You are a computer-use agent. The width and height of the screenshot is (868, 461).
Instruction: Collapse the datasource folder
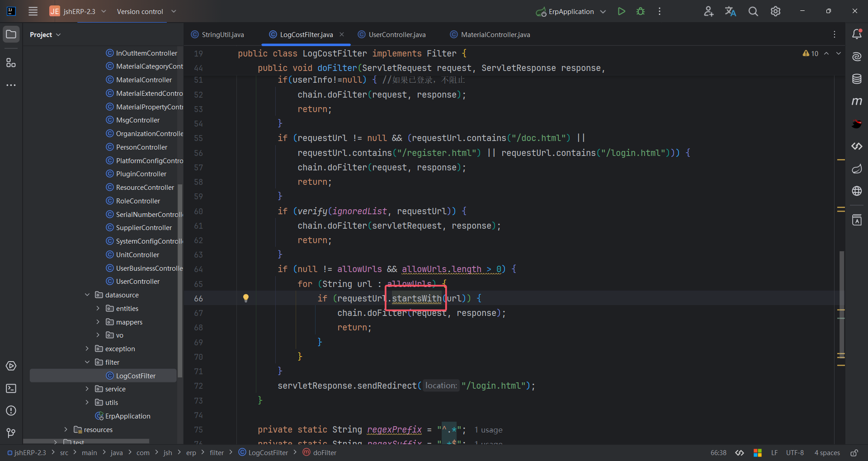click(x=87, y=295)
